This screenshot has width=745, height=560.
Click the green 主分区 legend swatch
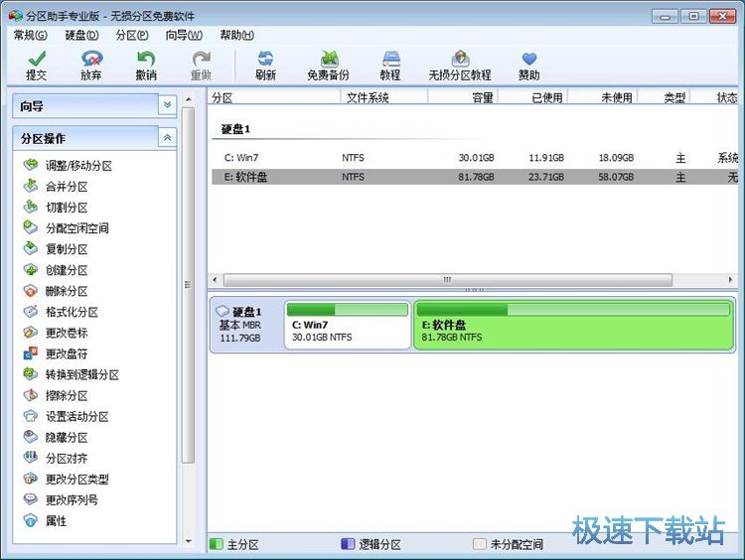click(217, 544)
